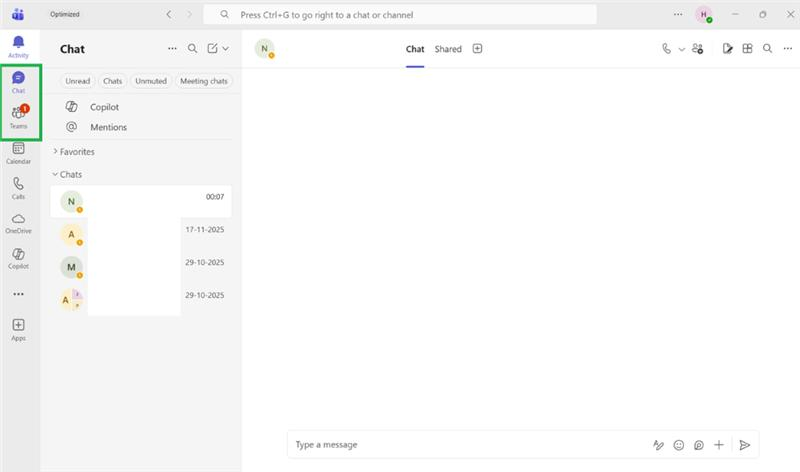The width and height of the screenshot is (800, 472).
Task: Open Copilot app in left rail
Action: pyautogui.click(x=18, y=258)
